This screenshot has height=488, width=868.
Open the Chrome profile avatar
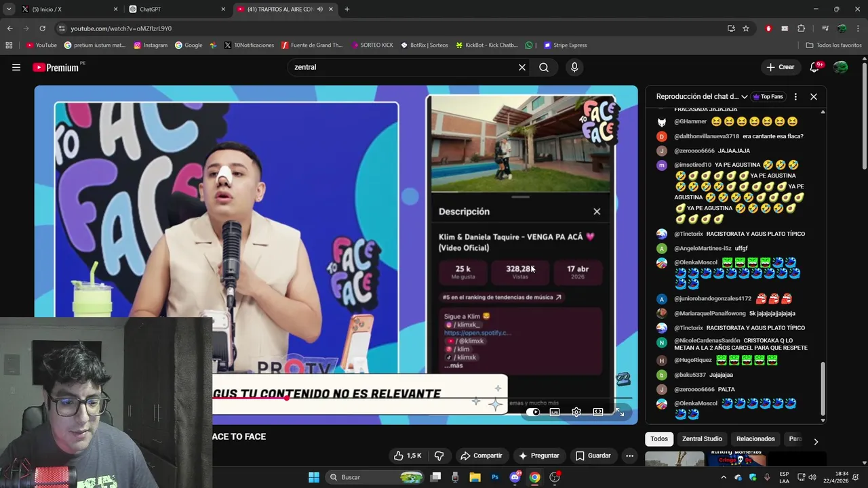coord(842,28)
